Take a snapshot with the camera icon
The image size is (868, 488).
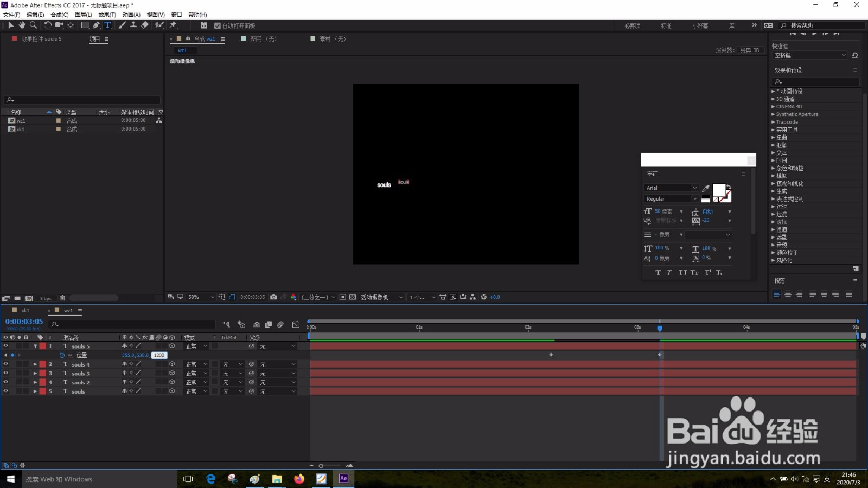[273, 297]
